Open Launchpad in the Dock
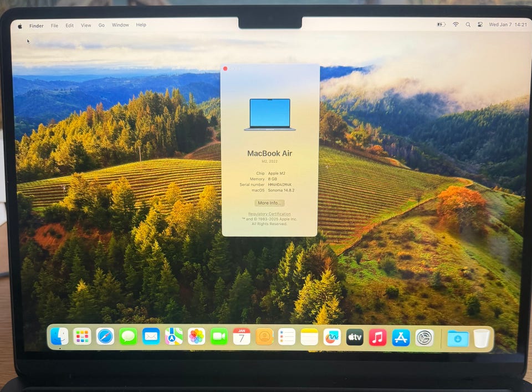532x392 pixels. coord(82,337)
